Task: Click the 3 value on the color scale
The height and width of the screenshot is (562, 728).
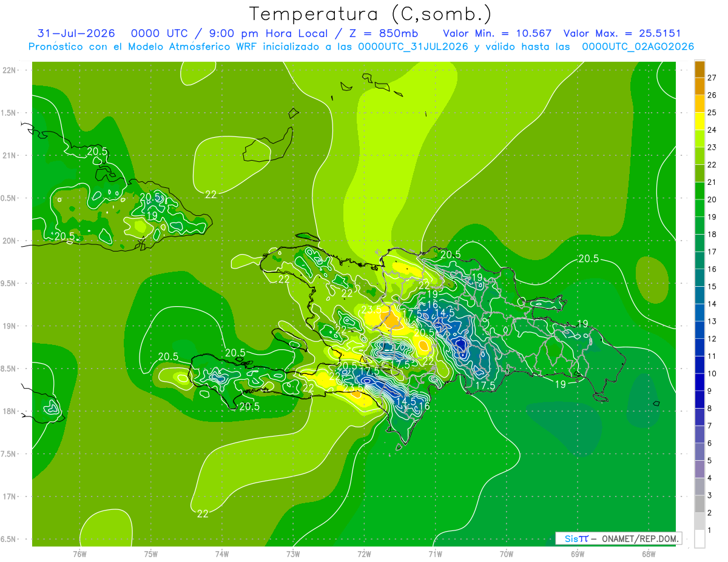Action: [710, 496]
